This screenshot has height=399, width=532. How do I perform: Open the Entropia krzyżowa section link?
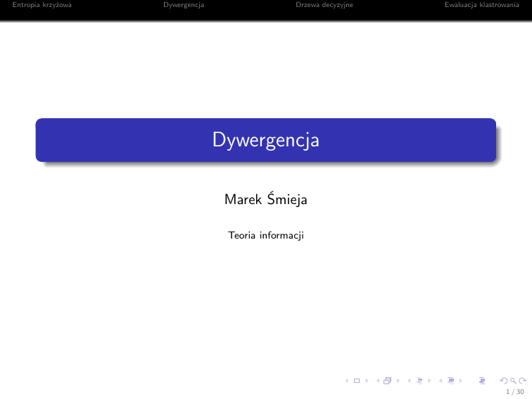[x=37, y=6]
